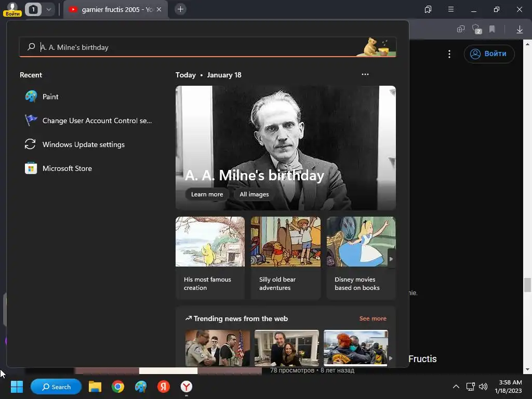Image resolution: width=532 pixels, height=399 pixels.
Task: Click See more trending news
Action: 373,318
